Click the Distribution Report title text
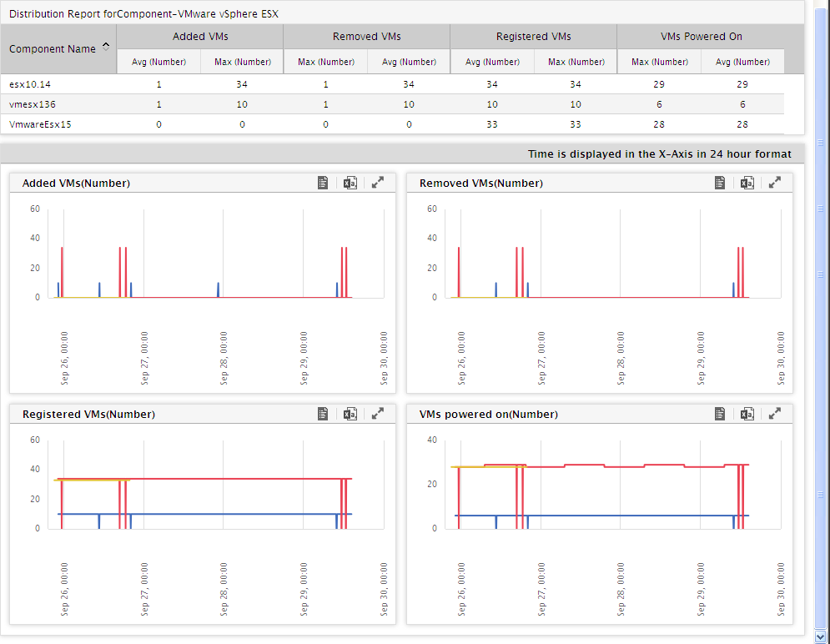830x644 pixels. point(143,13)
